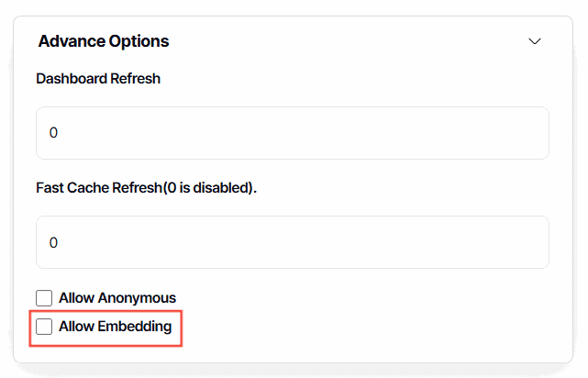Click the 0 value in Dashboard Refresh
The width and height of the screenshot is (588, 378).
tap(53, 133)
